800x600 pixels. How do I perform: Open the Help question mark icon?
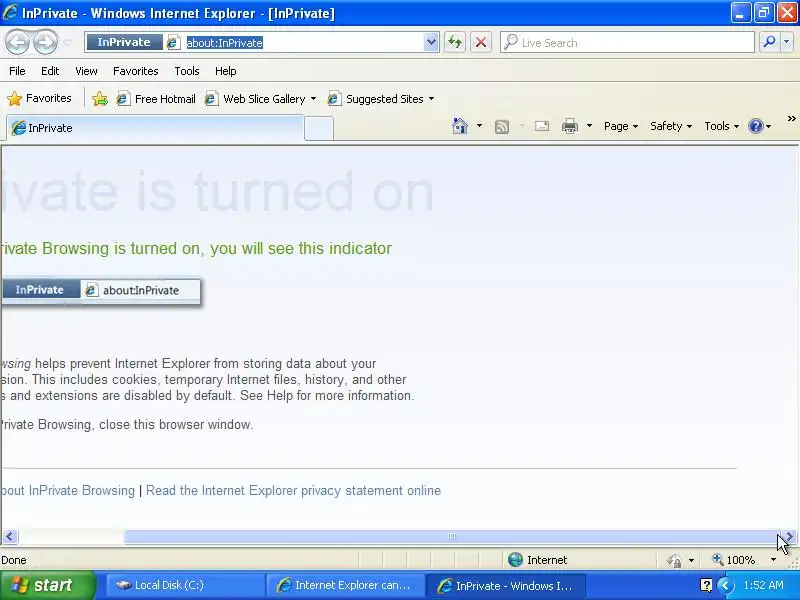click(x=756, y=126)
